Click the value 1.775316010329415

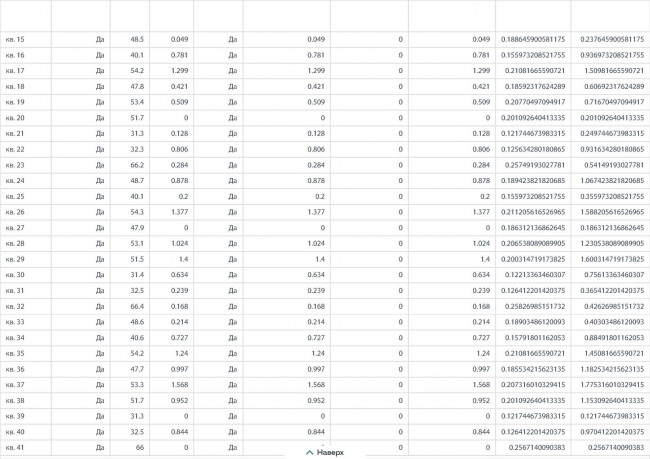click(x=612, y=385)
